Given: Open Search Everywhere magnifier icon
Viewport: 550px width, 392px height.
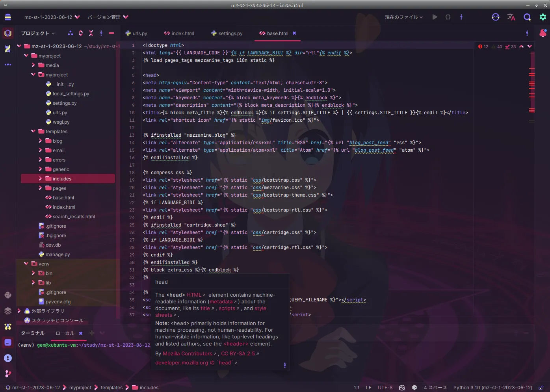Looking at the screenshot, I should pyautogui.click(x=527, y=17).
